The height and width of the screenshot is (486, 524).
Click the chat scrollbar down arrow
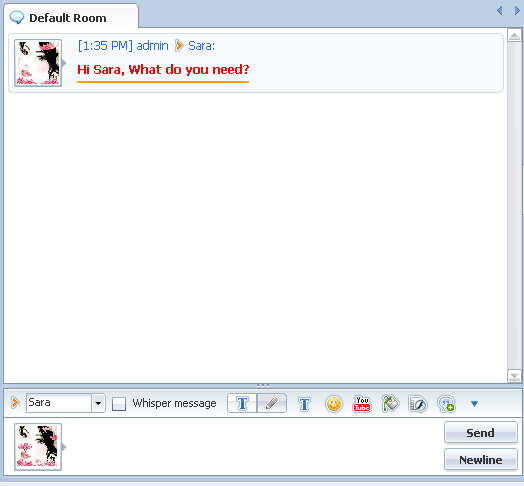(514, 376)
